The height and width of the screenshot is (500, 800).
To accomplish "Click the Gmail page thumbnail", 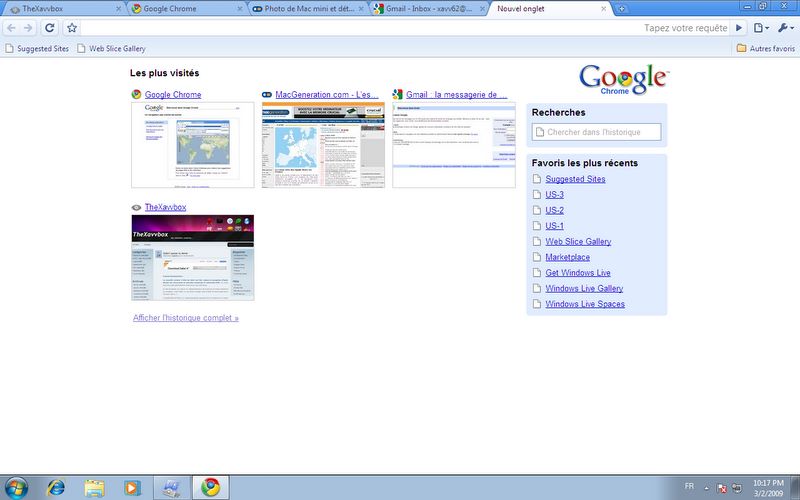I will 454,145.
